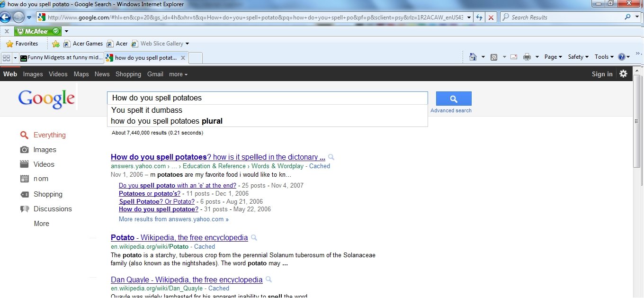Open 'More results from answers.yahoo.com' link

(174, 219)
